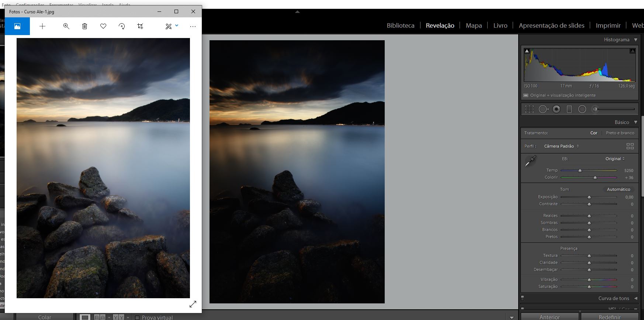Click the Temp slider handle
Screen dimensions: 644x320
pyautogui.click(x=580, y=171)
